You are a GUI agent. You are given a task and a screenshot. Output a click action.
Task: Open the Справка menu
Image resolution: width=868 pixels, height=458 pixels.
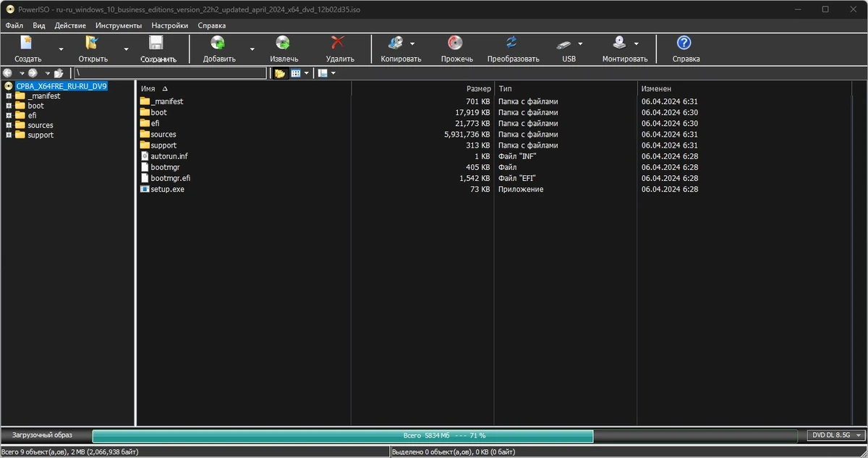click(x=212, y=25)
